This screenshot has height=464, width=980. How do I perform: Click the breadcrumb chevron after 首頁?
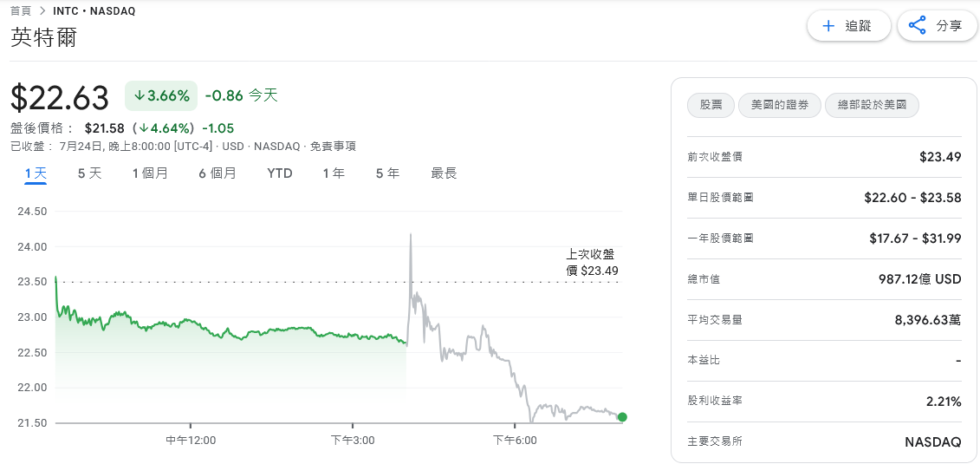click(42, 11)
